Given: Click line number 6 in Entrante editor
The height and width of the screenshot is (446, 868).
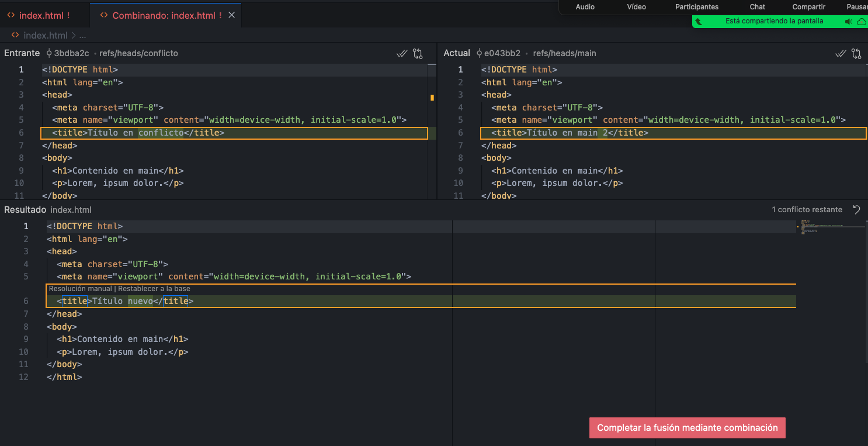Looking at the screenshot, I should point(21,133).
